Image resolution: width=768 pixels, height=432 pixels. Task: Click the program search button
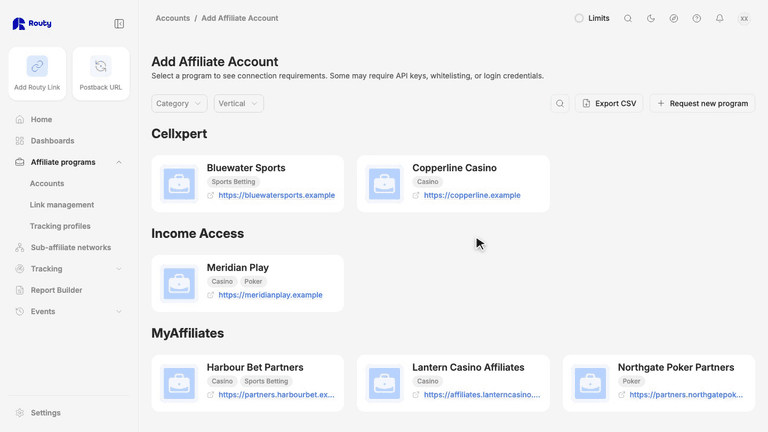[x=560, y=103]
